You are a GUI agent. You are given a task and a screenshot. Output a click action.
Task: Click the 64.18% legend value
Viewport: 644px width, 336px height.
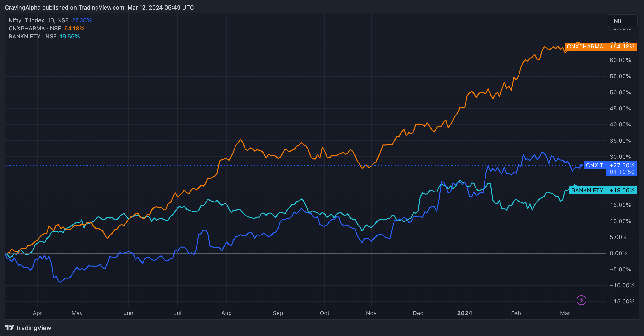(74, 29)
